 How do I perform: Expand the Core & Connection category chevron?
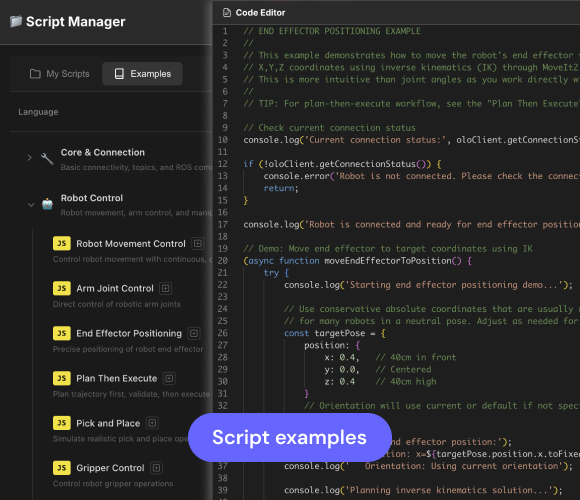(30, 158)
